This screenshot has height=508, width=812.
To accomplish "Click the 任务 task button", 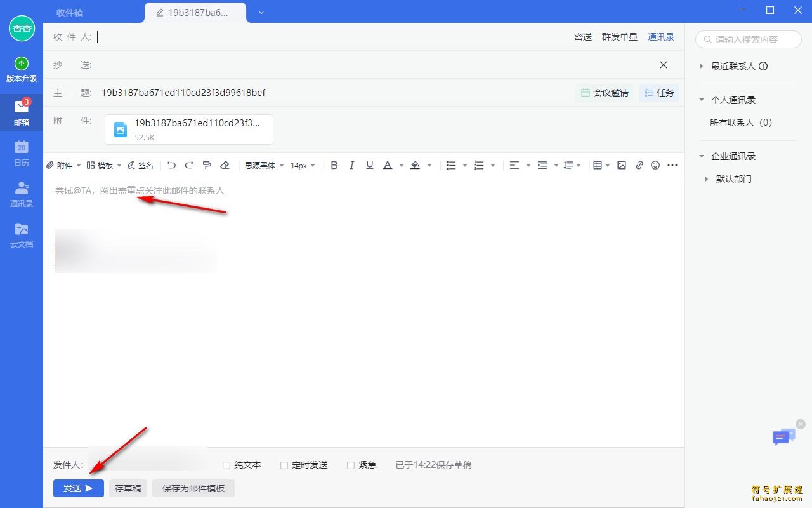I will [x=659, y=93].
